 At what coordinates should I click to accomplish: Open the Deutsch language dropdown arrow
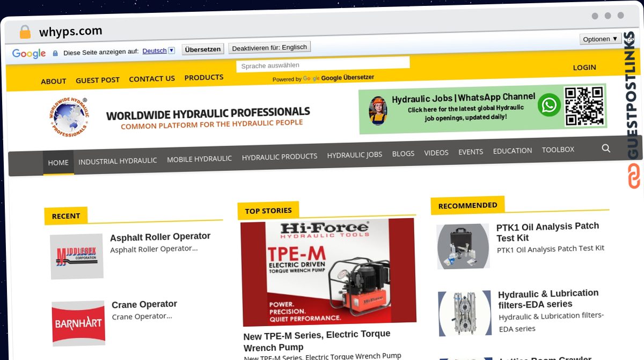[171, 51]
